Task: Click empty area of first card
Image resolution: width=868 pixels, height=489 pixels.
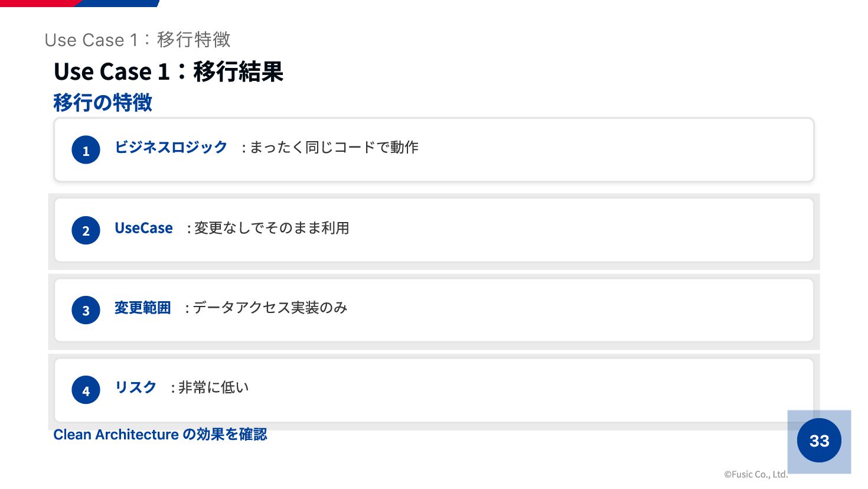Action: pyautogui.click(x=614, y=150)
